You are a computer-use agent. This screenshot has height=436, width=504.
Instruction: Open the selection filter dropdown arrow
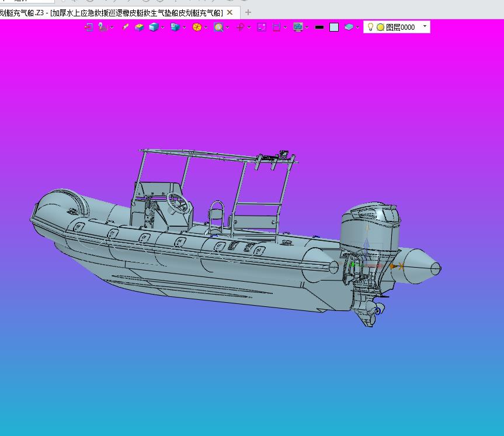click(112, 27)
